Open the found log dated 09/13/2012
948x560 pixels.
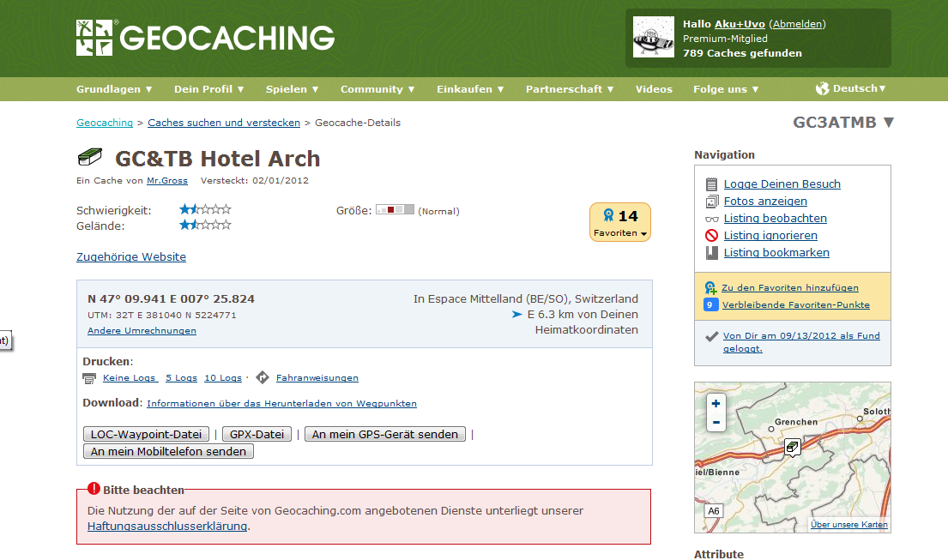(x=801, y=342)
